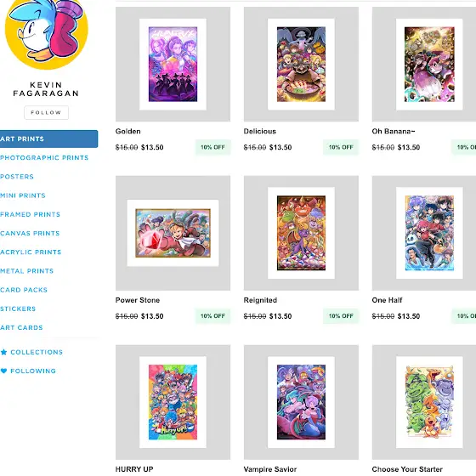The image size is (476, 476).
Task: Browse the Framed Prints category
Action: (x=30, y=214)
